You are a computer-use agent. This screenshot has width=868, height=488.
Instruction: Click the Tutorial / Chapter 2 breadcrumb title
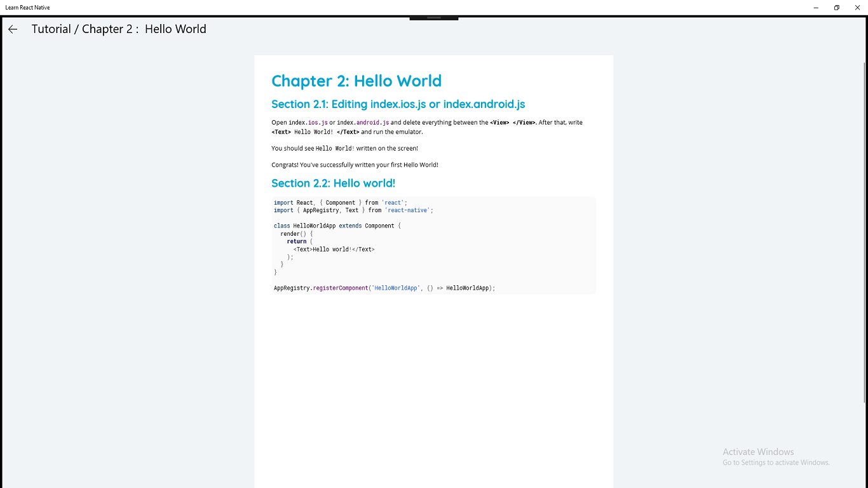119,29
